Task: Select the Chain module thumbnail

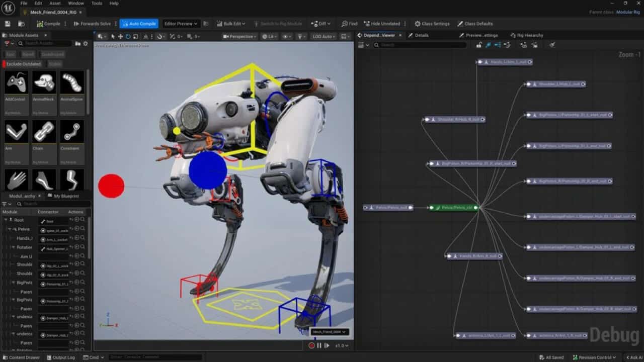Action: point(44,131)
